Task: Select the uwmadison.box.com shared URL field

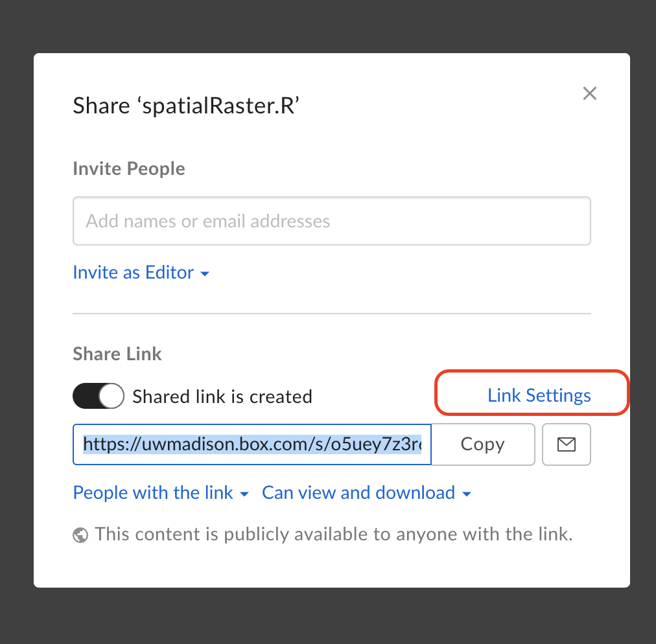Action: tap(252, 444)
